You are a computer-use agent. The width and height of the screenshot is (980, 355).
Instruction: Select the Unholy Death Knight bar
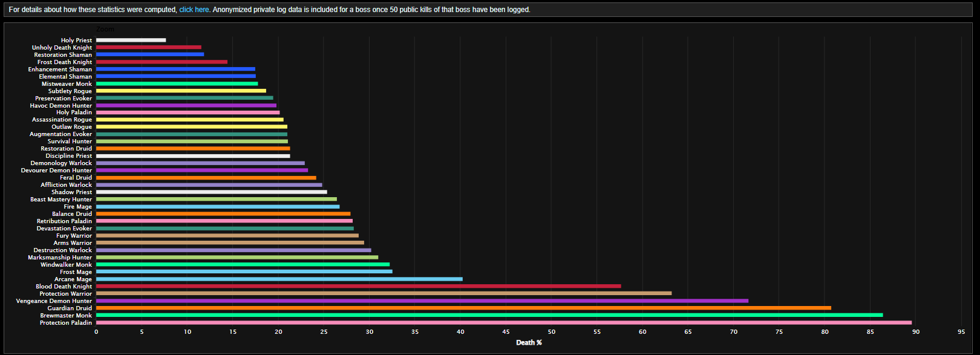pos(148,47)
